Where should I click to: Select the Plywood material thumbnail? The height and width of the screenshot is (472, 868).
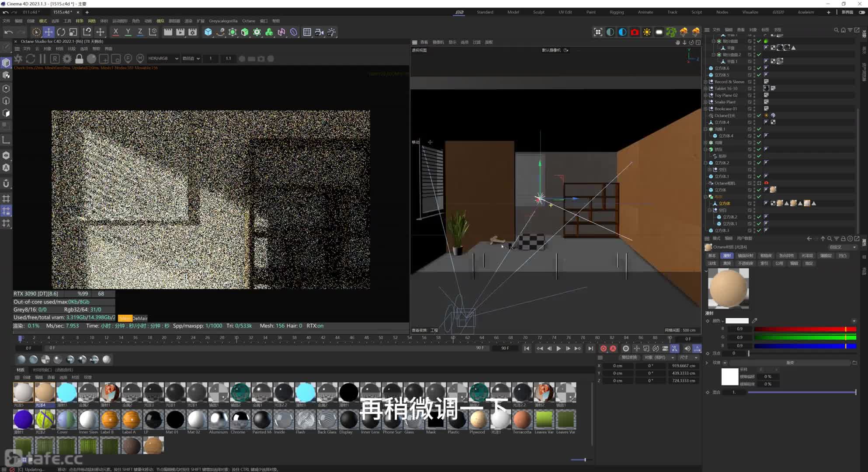[479, 420]
